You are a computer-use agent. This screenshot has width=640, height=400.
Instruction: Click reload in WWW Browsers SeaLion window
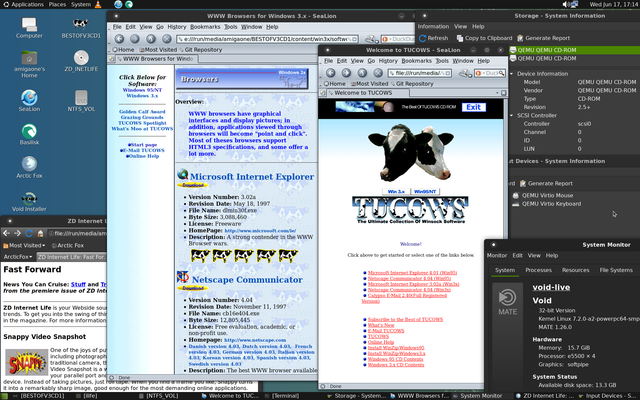(151, 39)
